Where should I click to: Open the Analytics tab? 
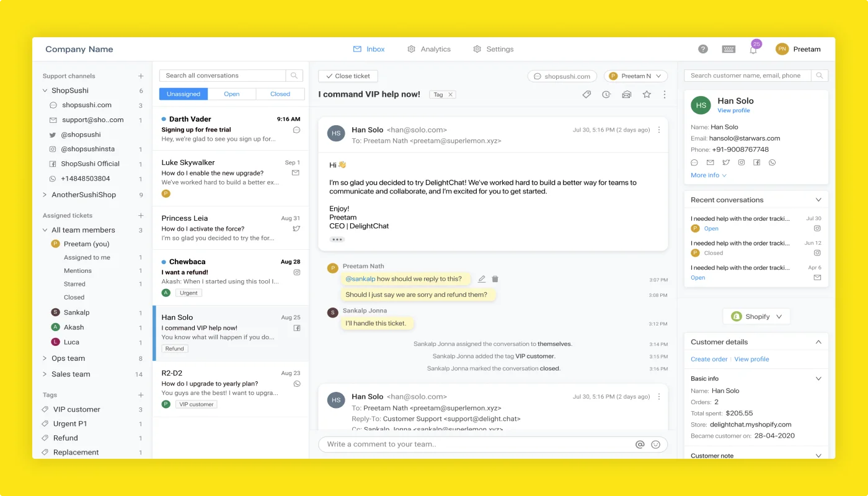point(429,48)
